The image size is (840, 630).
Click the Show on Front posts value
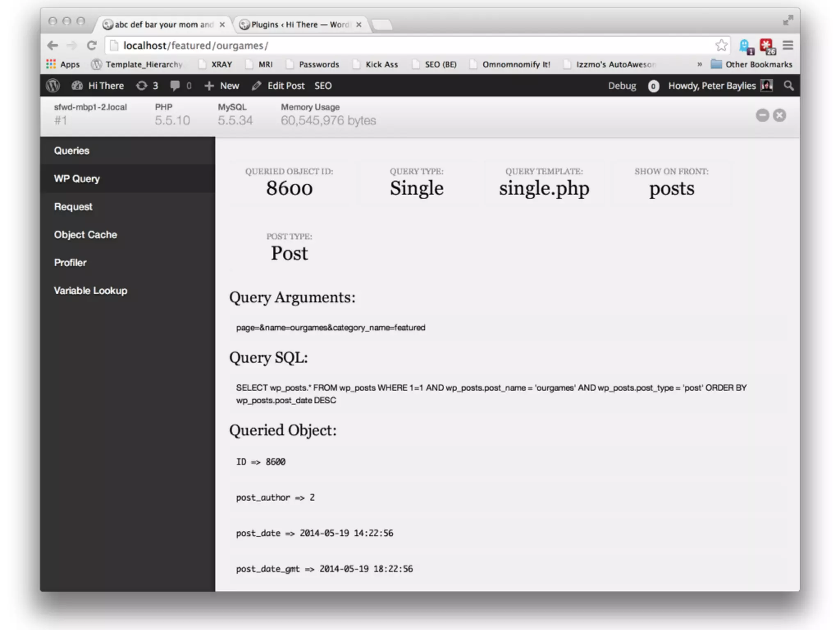[x=671, y=189]
